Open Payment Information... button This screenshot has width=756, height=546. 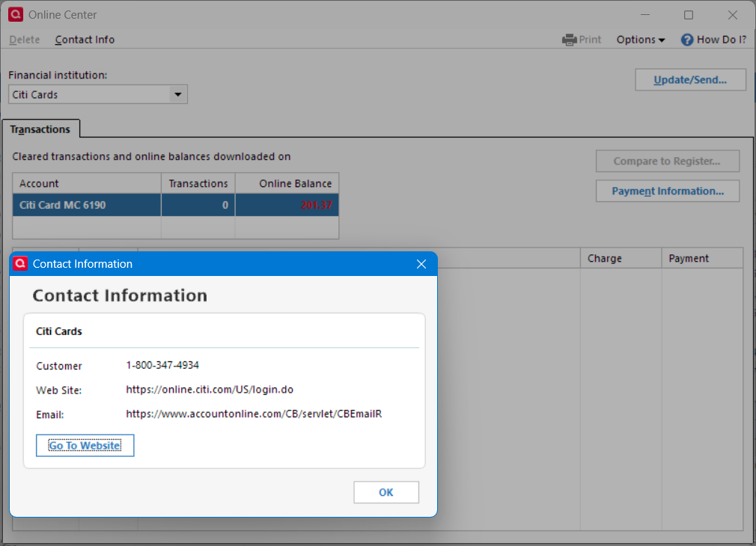[667, 191]
